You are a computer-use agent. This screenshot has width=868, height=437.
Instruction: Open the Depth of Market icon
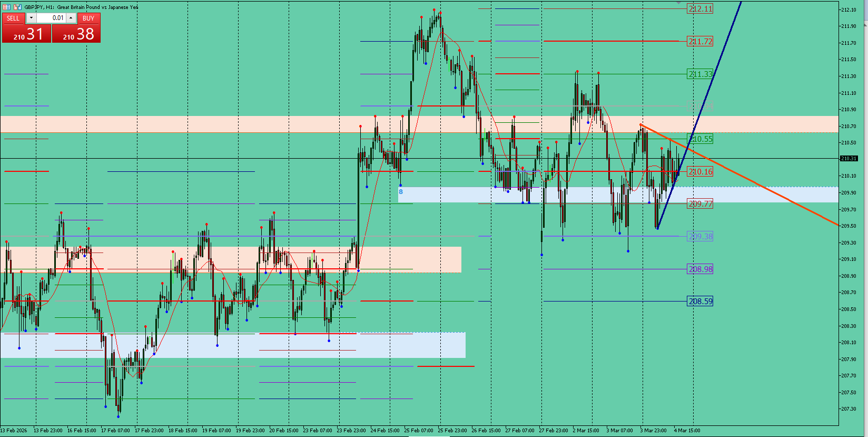(18, 7)
